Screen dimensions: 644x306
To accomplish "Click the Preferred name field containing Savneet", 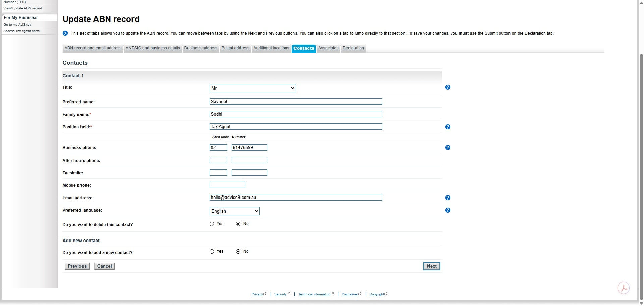I will click(x=296, y=102).
